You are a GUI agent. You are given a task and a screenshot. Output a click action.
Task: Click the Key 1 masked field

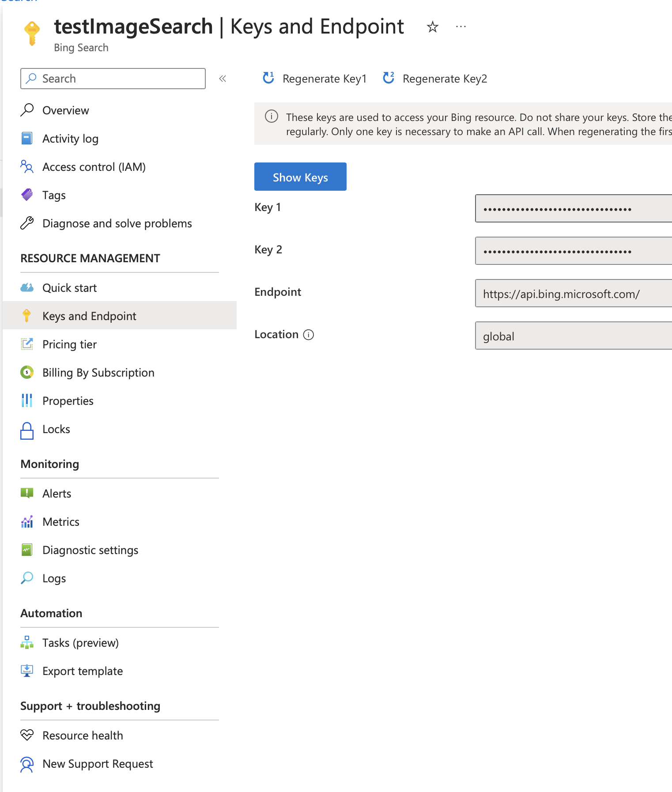click(574, 208)
